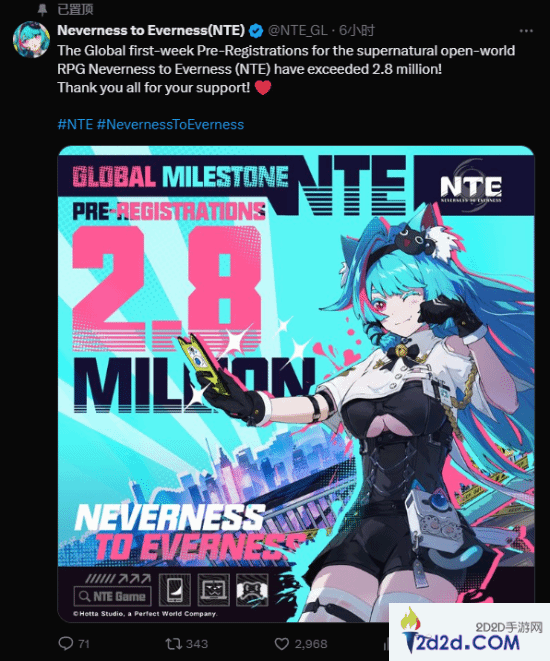
Task: Open the @NTE_GL handle link
Action: tap(297, 30)
